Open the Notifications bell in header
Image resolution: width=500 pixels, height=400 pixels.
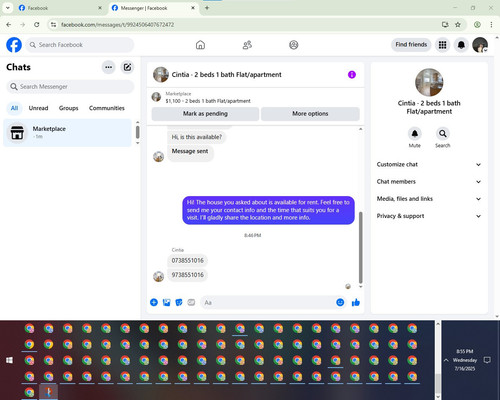tap(461, 45)
